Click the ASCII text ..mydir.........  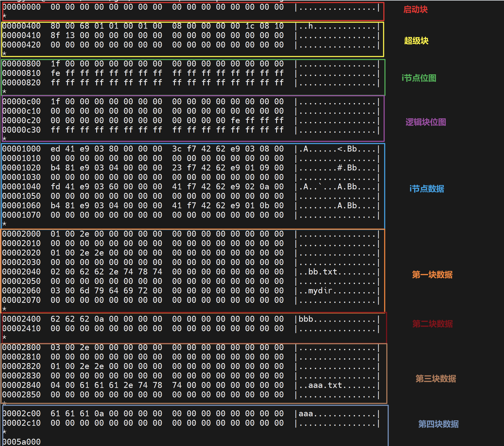coord(316,291)
